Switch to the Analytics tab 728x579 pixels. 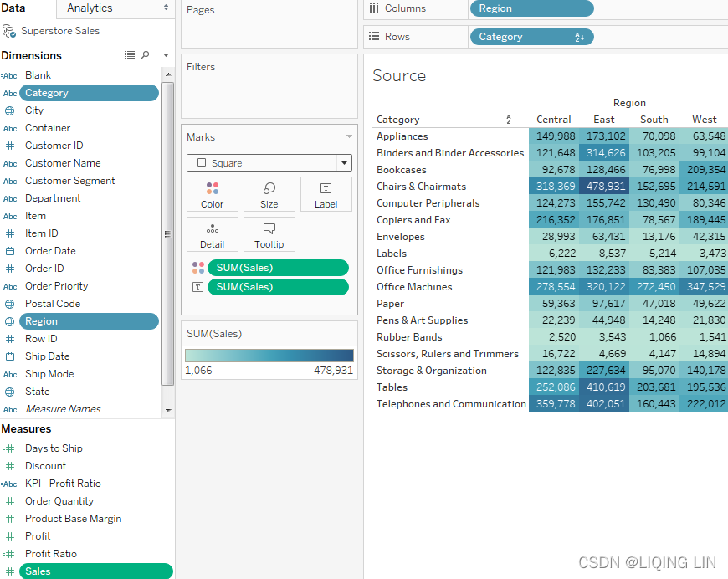pyautogui.click(x=90, y=8)
